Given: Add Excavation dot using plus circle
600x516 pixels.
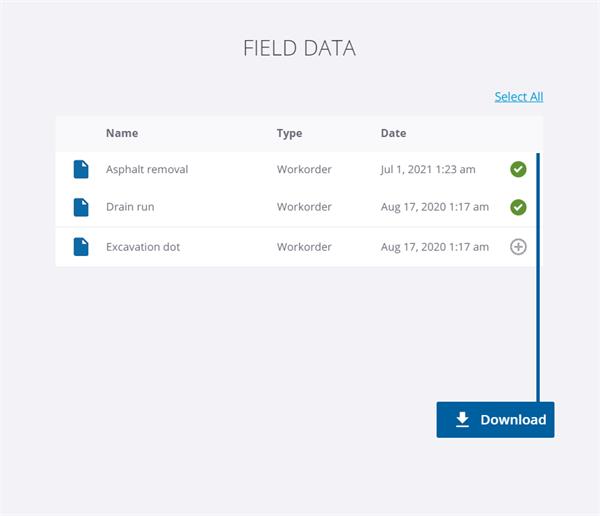Looking at the screenshot, I should point(518,246).
